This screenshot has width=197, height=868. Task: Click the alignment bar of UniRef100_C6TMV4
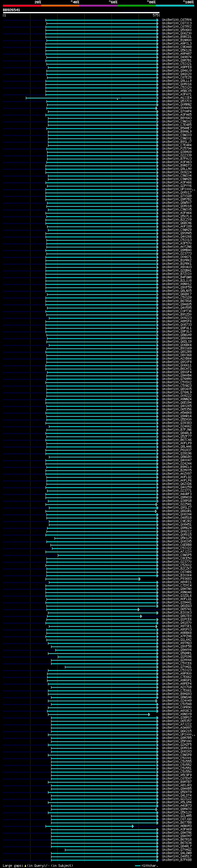coord(102,20)
